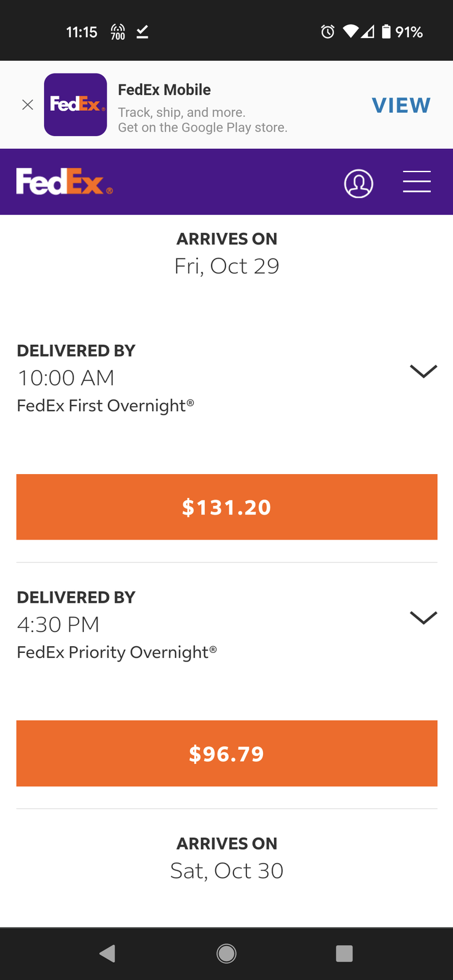Image resolution: width=453 pixels, height=980 pixels.
Task: Open the hamburger navigation menu
Action: [x=417, y=181]
